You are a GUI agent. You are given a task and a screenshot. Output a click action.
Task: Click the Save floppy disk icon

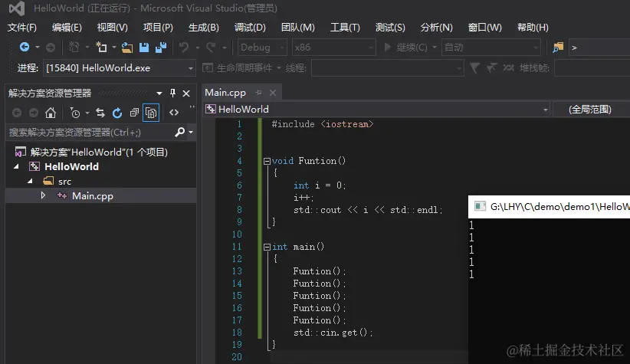(144, 48)
